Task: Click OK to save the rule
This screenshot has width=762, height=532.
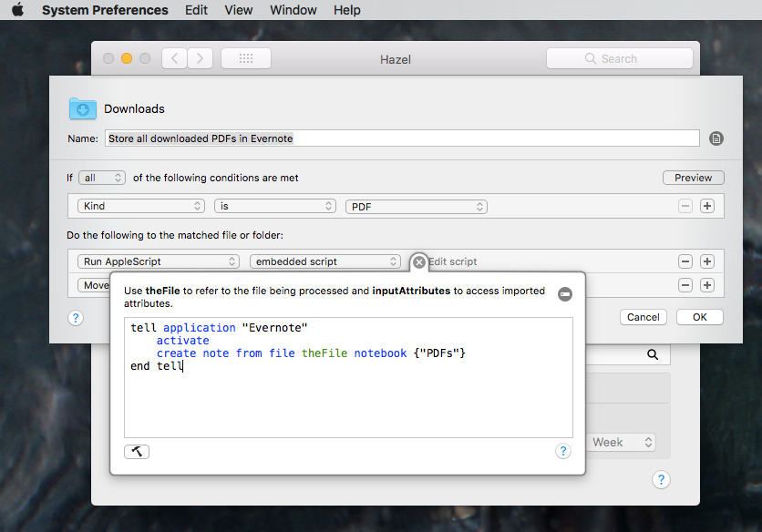Action: pyautogui.click(x=700, y=317)
